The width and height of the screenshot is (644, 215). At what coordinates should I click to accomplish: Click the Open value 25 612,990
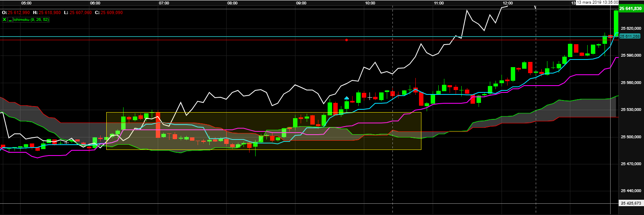pyautogui.click(x=19, y=13)
